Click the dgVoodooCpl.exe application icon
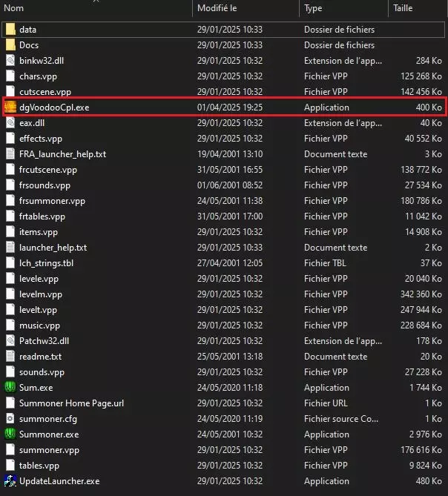This screenshot has width=448, height=496. coord(10,108)
